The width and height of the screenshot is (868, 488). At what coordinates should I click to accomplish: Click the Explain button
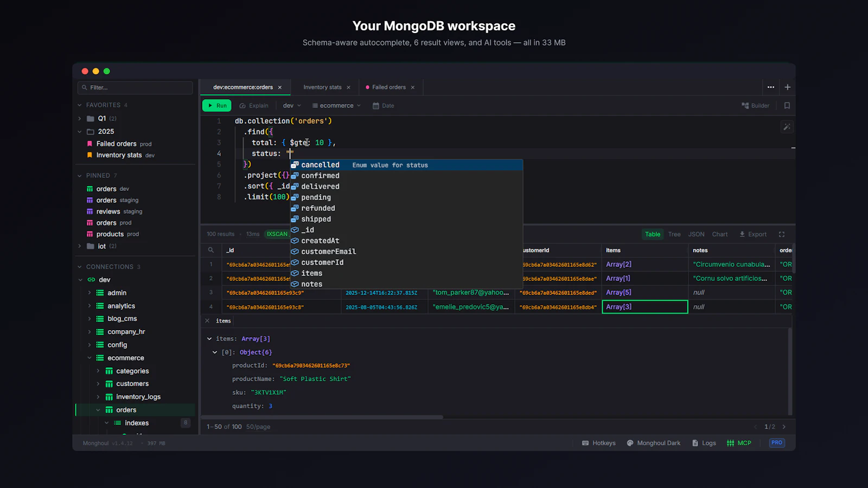click(254, 106)
